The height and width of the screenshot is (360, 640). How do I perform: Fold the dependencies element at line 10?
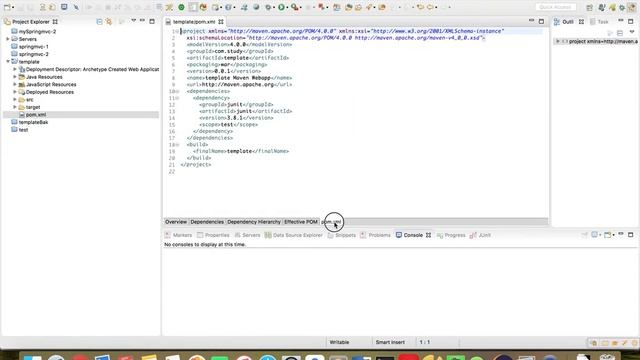pyautogui.click(x=178, y=91)
